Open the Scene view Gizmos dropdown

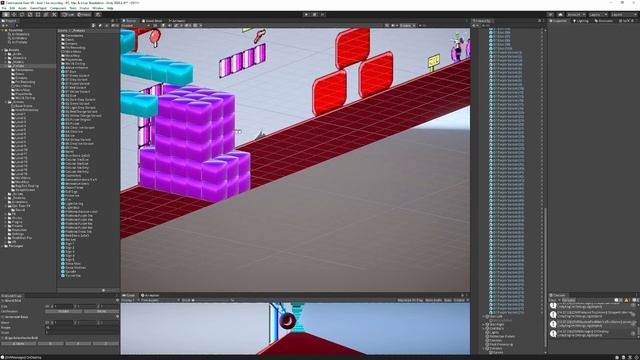pos(407,25)
